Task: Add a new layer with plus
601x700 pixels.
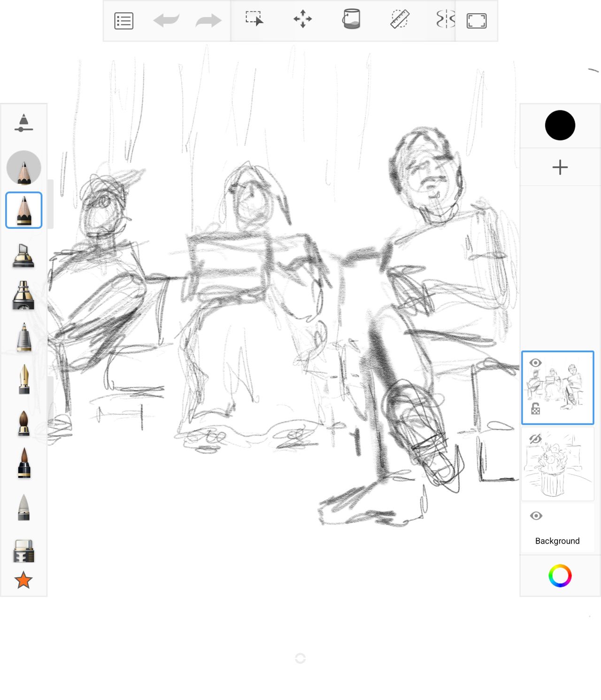Action: (560, 167)
